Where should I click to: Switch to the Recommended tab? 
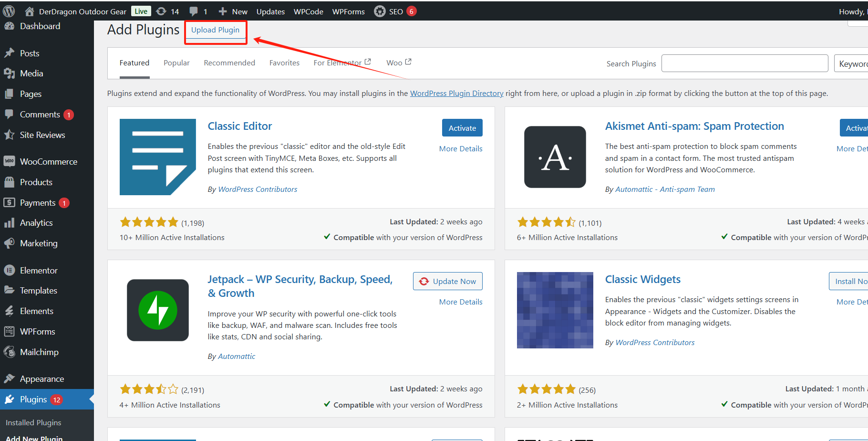(x=229, y=63)
